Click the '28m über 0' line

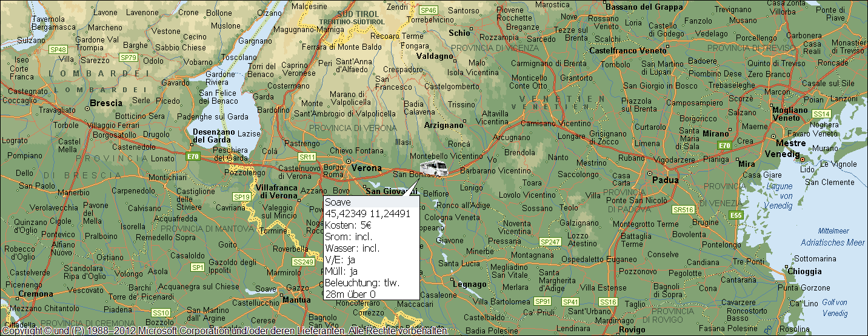click(350, 294)
